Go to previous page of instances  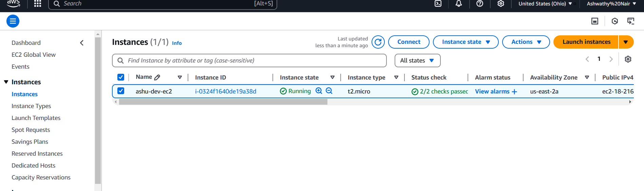[587, 59]
